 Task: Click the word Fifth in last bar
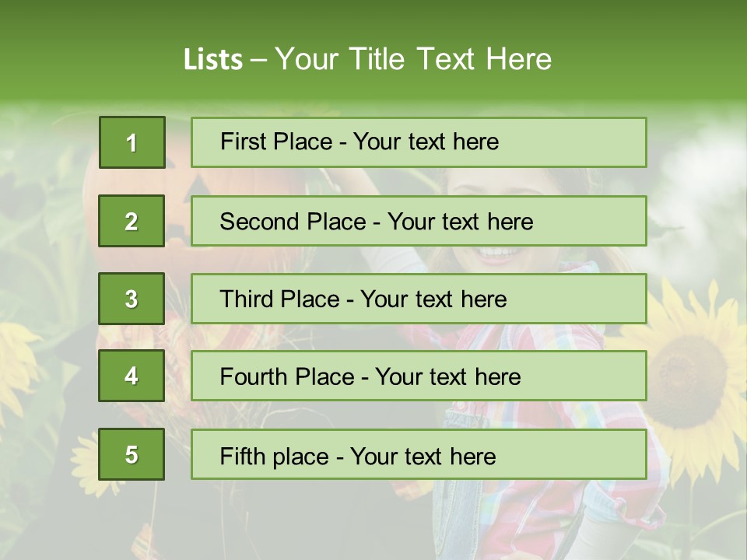pyautogui.click(x=243, y=457)
